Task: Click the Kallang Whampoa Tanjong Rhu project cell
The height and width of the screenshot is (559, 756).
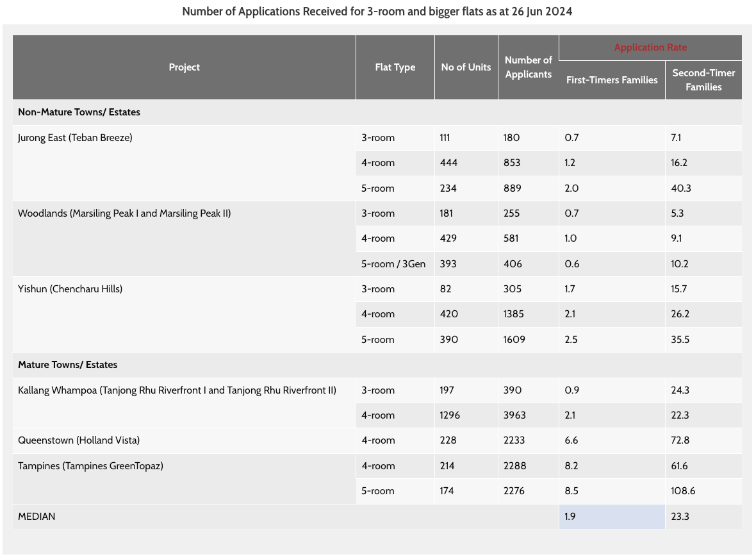Action: point(184,403)
